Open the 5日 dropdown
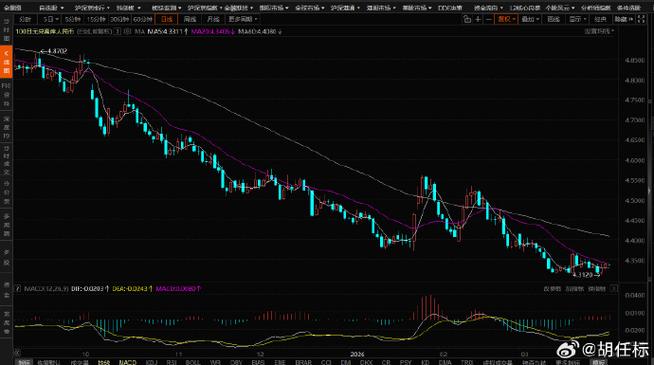654x365 pixels. [x=50, y=19]
